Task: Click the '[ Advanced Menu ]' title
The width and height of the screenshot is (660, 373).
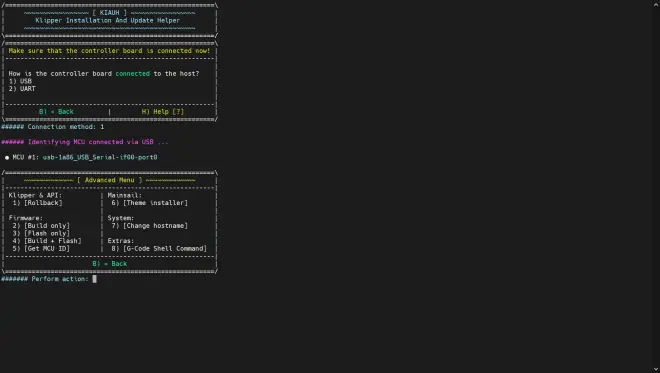Action: point(109,180)
